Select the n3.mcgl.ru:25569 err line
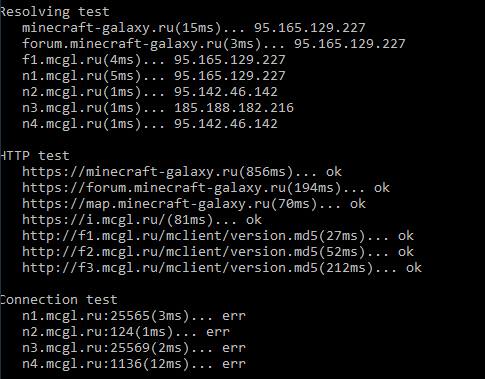The image size is (485, 379). tap(134, 348)
